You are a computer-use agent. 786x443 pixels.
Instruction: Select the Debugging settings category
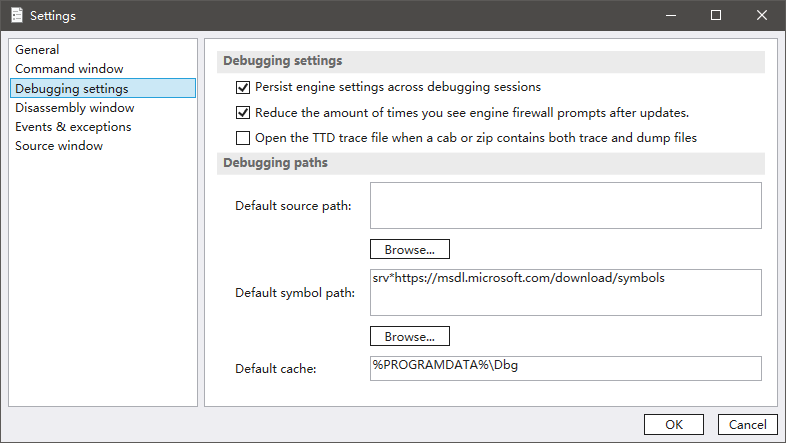click(103, 88)
